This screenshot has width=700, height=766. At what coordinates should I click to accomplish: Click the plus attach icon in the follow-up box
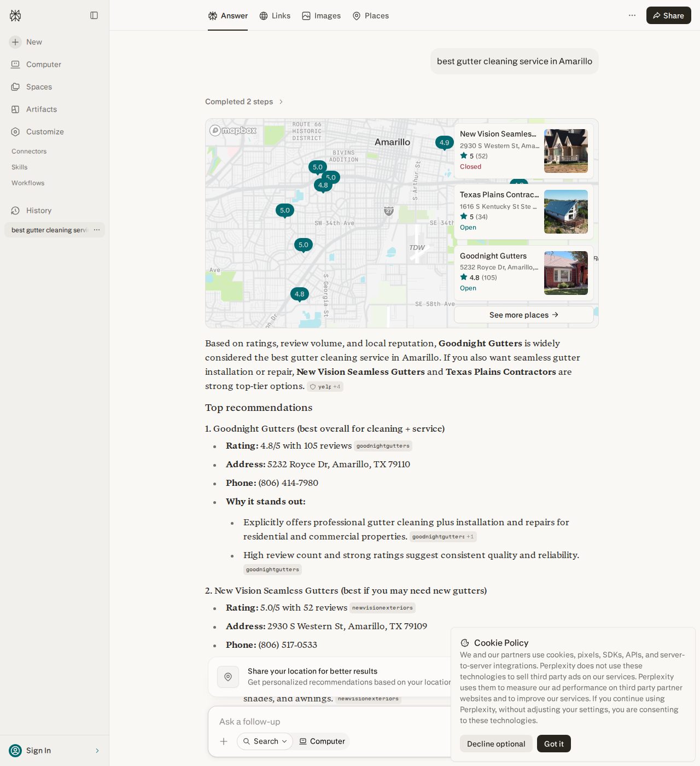224,741
